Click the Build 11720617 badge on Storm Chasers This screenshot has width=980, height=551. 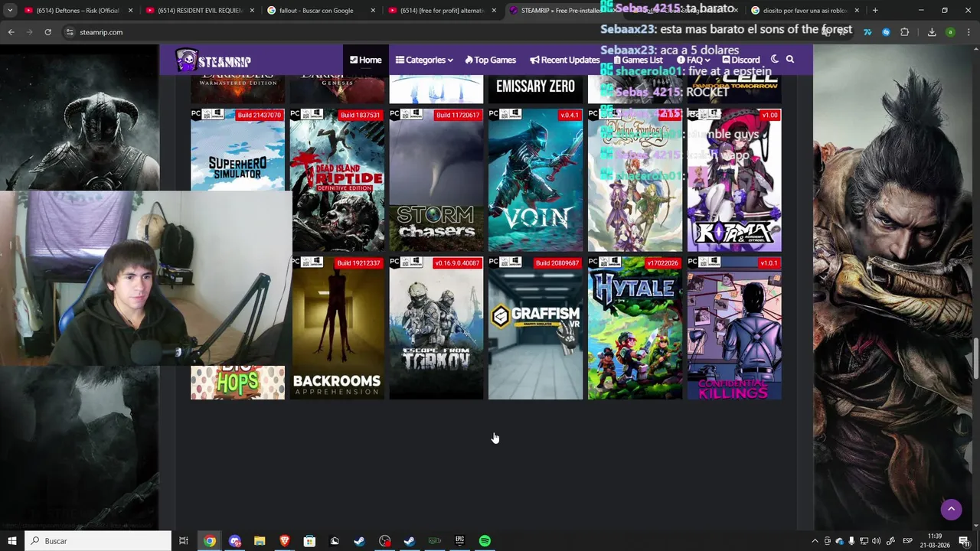458,115
